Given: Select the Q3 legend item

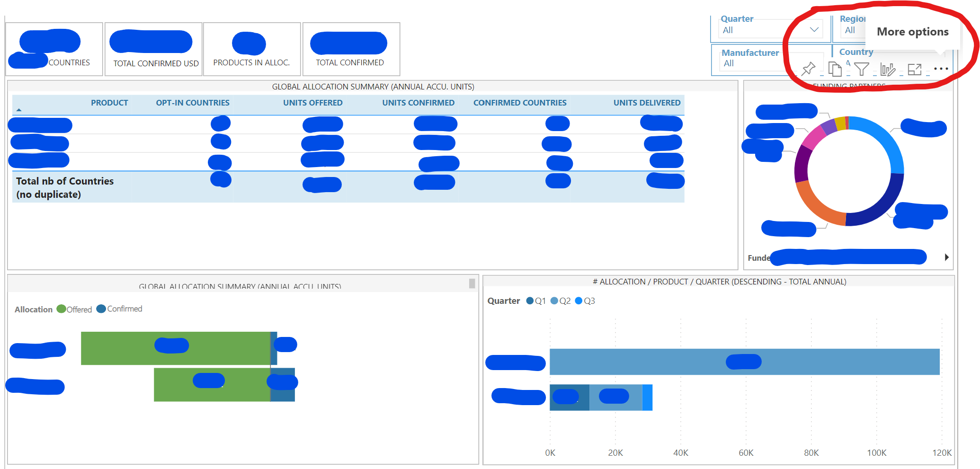Looking at the screenshot, I should pos(585,301).
